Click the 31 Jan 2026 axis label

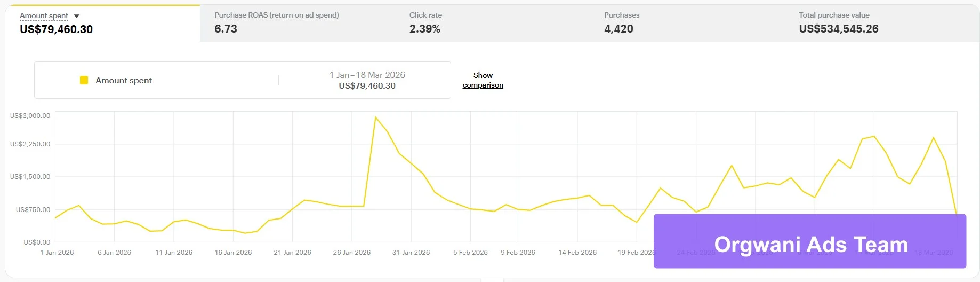click(411, 253)
